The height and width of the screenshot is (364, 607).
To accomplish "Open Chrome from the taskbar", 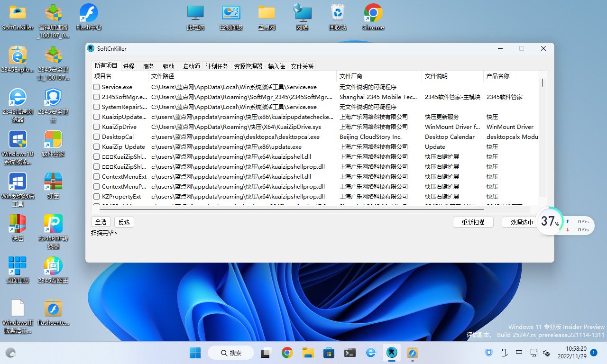I will point(287,353).
